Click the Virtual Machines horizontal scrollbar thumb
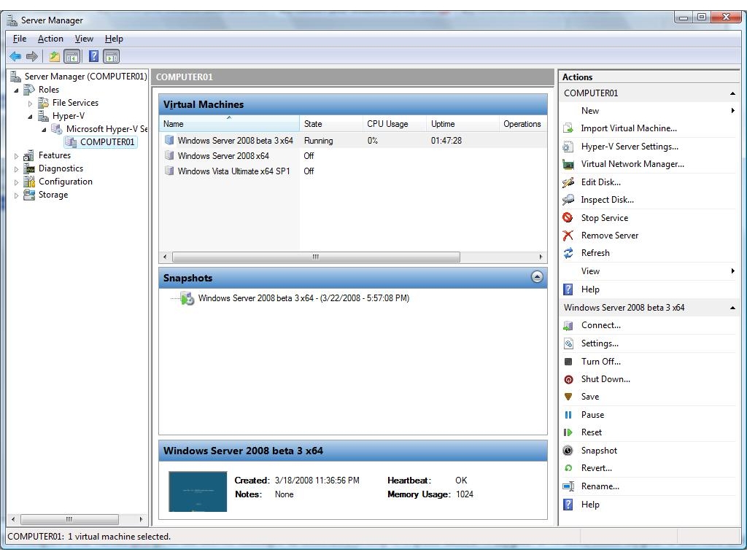Viewport: 747px width, 560px height. point(316,257)
